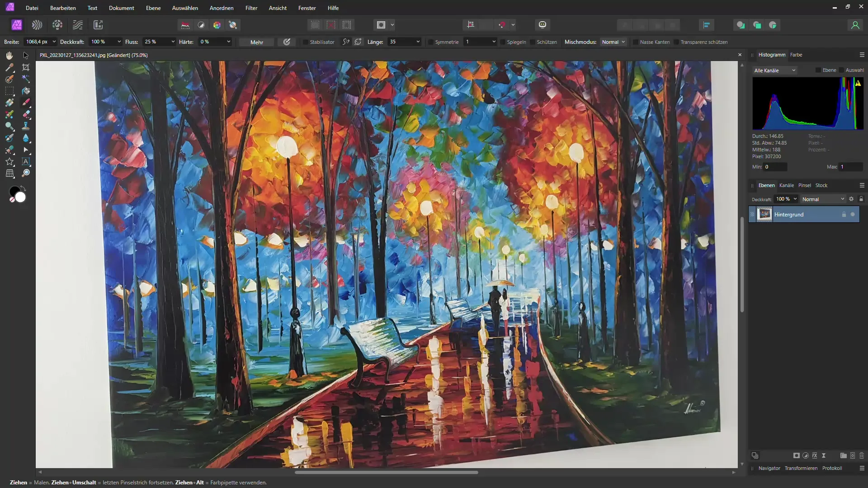This screenshot has width=868, height=488.
Task: Open the Breite width dropdown
Action: [x=54, y=42]
